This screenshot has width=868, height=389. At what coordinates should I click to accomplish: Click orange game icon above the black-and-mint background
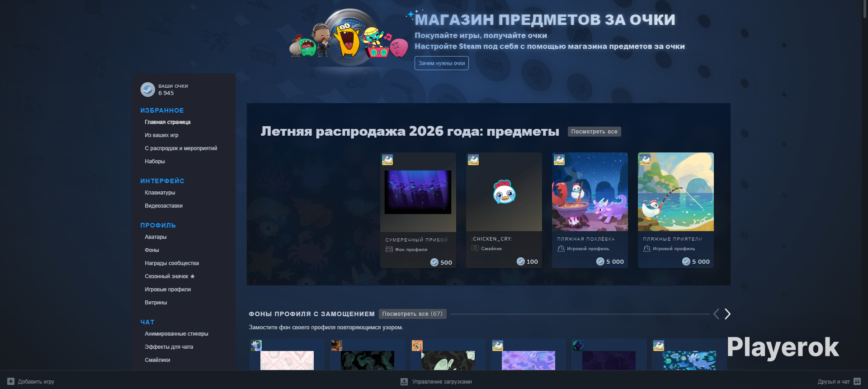417,346
